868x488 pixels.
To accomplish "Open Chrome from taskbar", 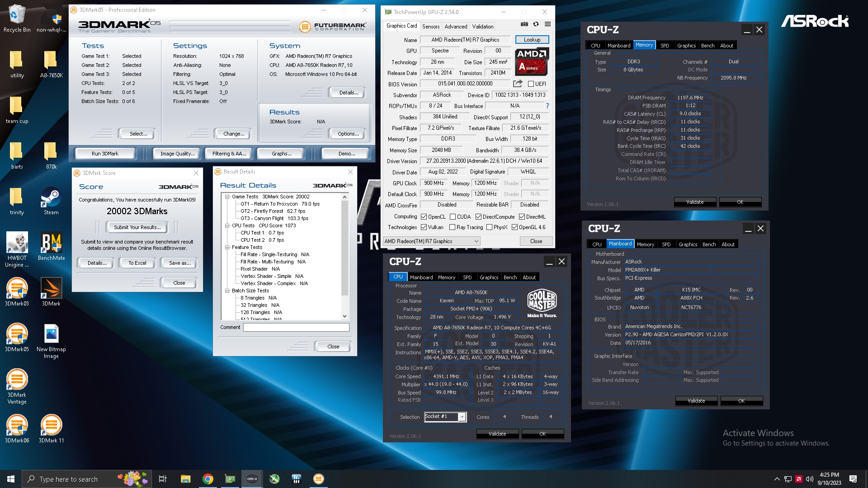I will coord(208,479).
